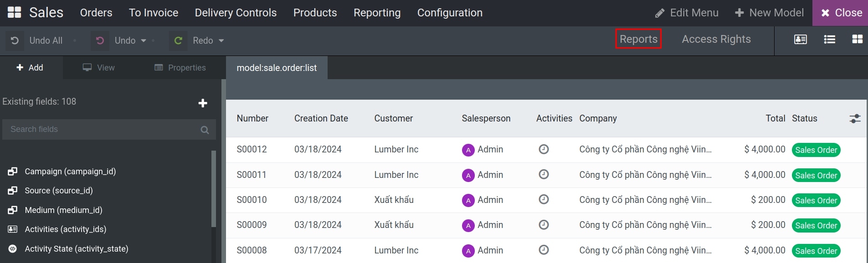Click the Activities field type icon

pyautogui.click(x=13, y=229)
